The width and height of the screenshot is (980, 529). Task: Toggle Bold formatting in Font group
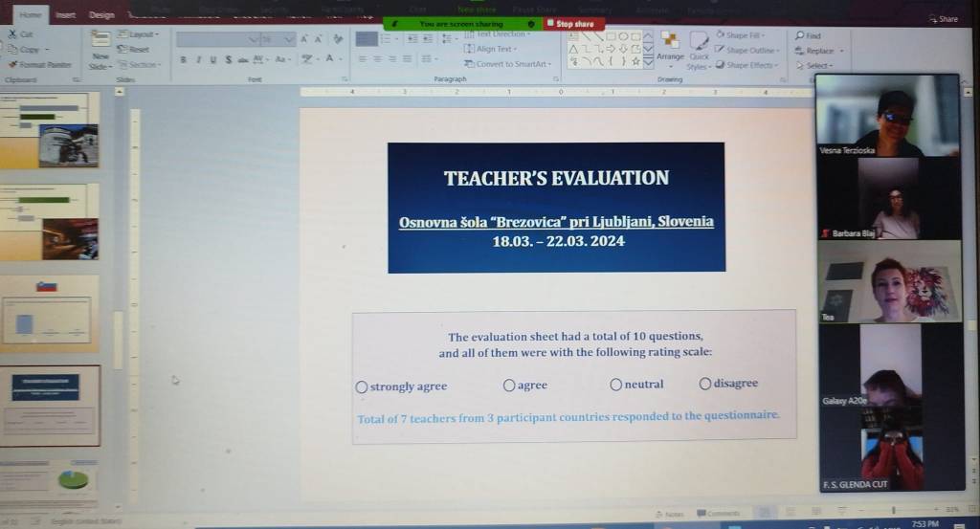point(183,59)
